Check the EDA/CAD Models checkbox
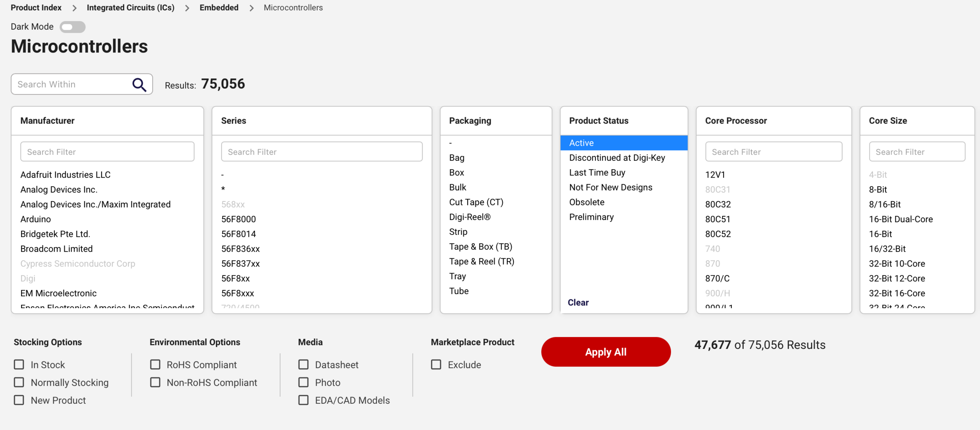 click(x=303, y=400)
